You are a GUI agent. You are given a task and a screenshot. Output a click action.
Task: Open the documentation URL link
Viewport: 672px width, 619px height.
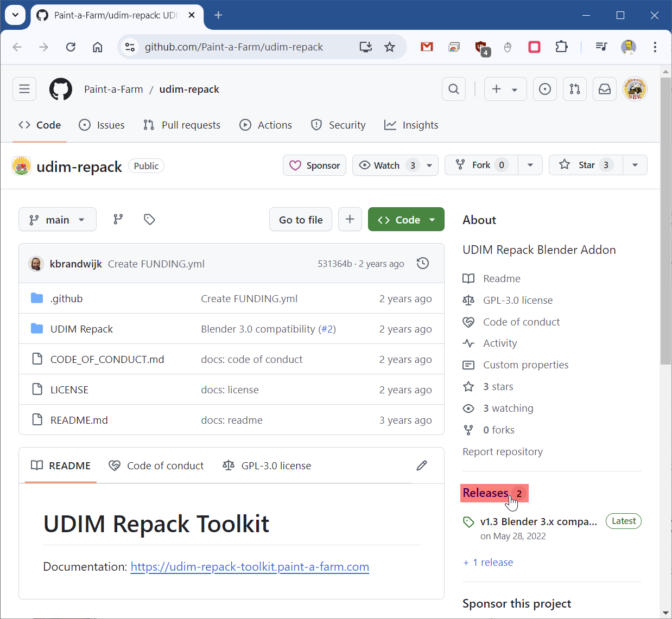tap(250, 566)
